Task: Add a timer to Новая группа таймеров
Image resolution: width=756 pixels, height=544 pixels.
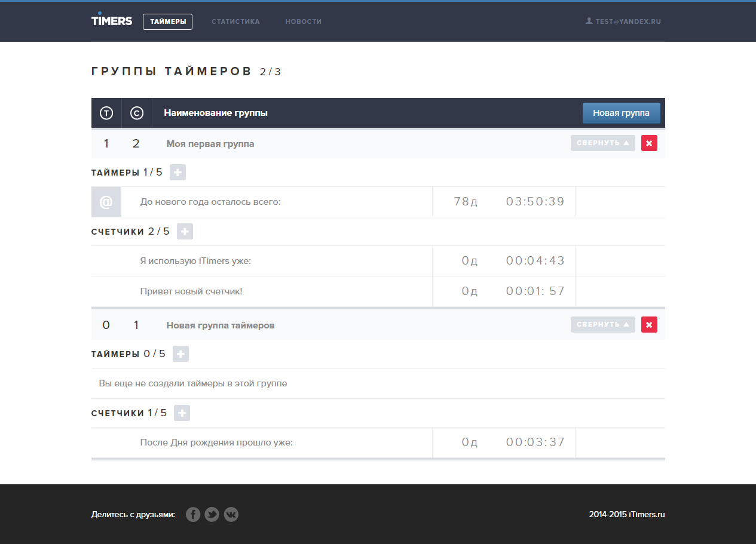Action: tap(180, 354)
